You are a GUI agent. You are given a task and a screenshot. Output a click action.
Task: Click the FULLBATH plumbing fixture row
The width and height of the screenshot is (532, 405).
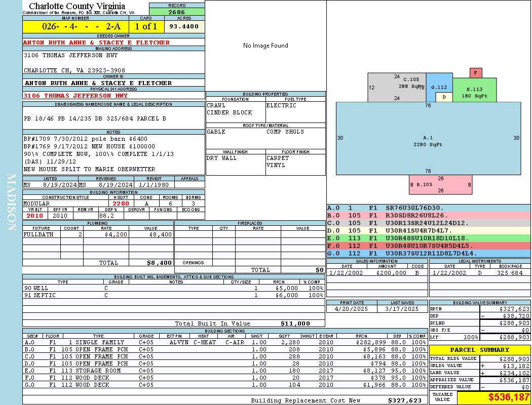coord(98,234)
